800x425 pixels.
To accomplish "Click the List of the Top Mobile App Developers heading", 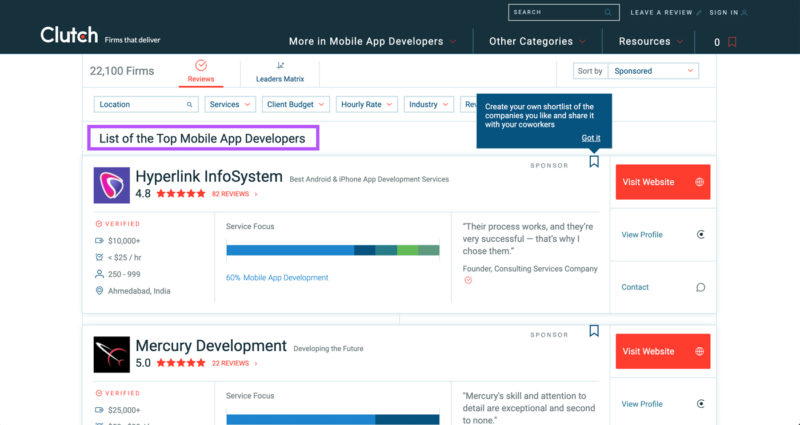I will pos(203,138).
